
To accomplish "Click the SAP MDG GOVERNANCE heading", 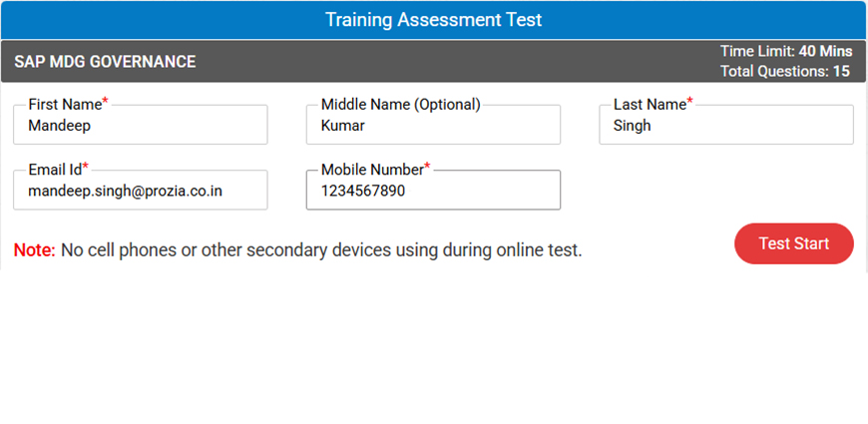I will click(x=105, y=62).
